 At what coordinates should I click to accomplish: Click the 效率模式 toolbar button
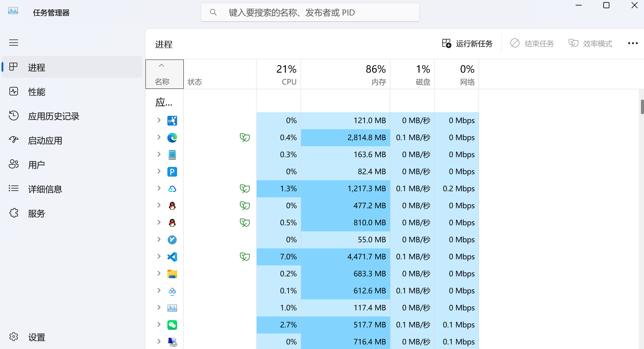point(590,43)
